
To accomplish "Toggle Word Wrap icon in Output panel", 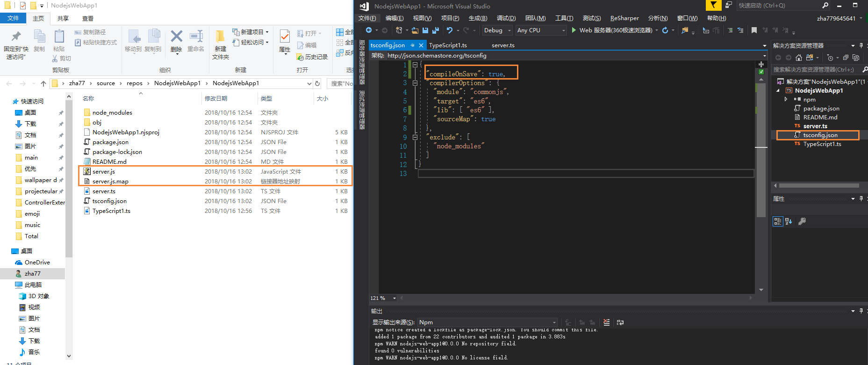I will click(x=620, y=322).
